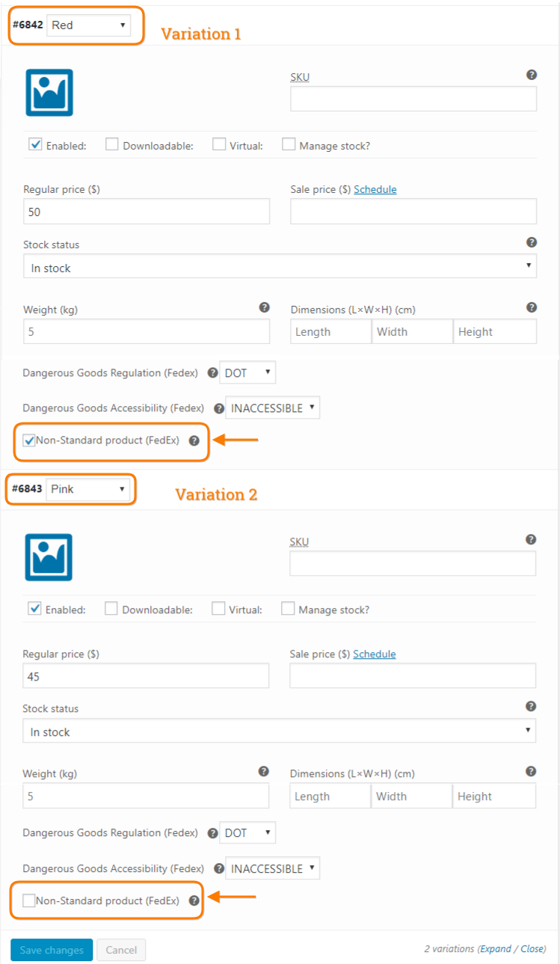
Task: Click Stock status help icon for Pink variation
Action: [x=531, y=706]
